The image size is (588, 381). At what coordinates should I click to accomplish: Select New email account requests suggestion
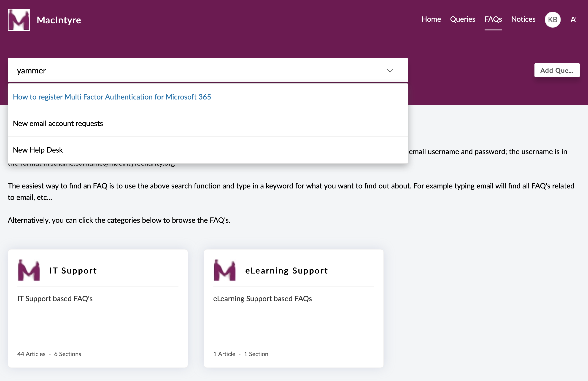(58, 123)
